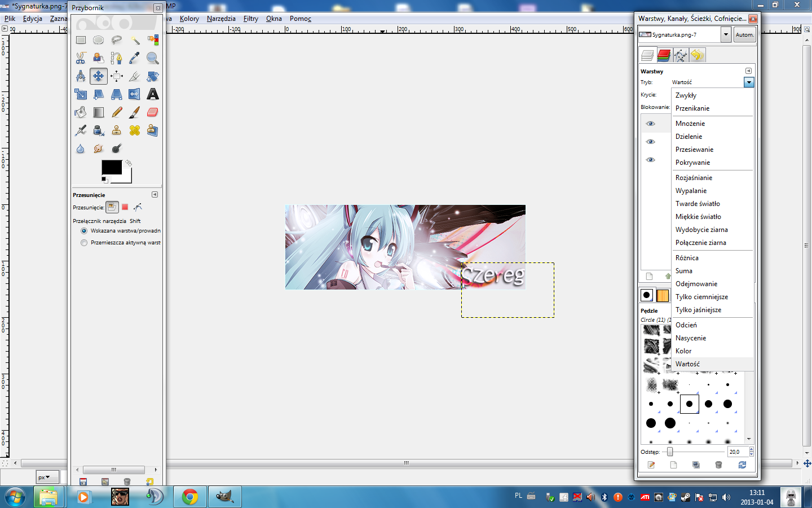Select the Paintbrush tool
Image resolution: width=812 pixels, height=508 pixels.
click(135, 112)
